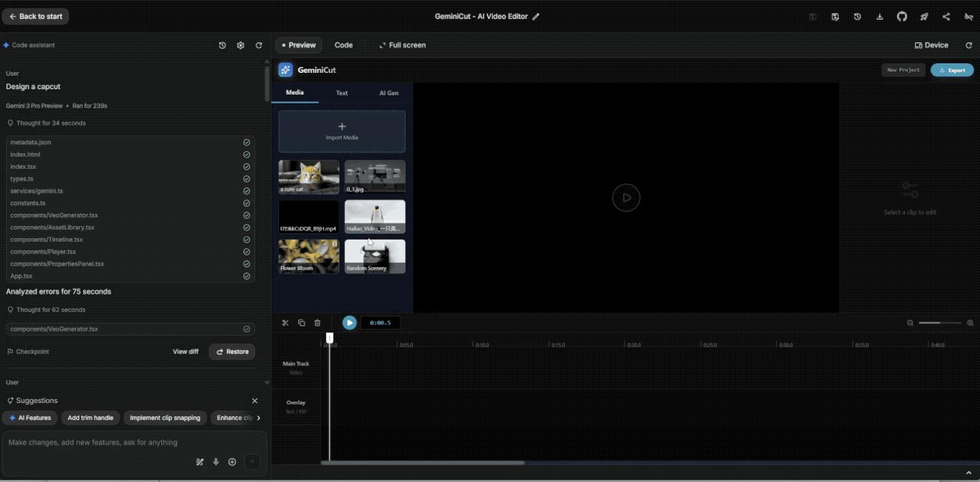980x482 pixels.
Task: Expand the 'Thought for 34 seconds' section
Action: pos(51,123)
